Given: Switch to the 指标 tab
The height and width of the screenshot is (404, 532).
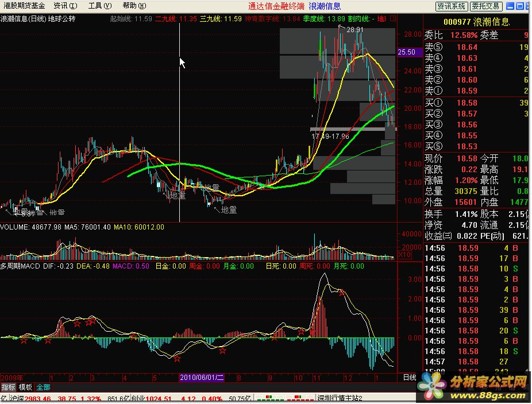Looking at the screenshot, I should point(8,387).
